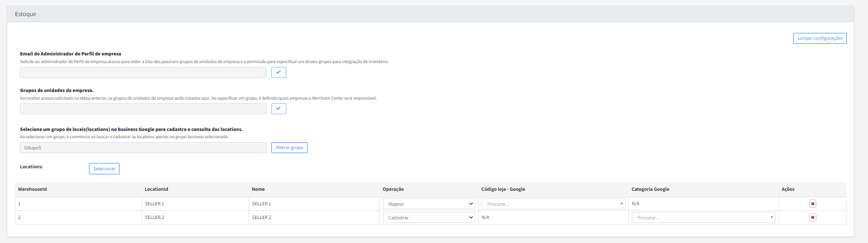Open Operação dropdown set to Mapear
Screen dimensions: 868x243
[x=429, y=204]
